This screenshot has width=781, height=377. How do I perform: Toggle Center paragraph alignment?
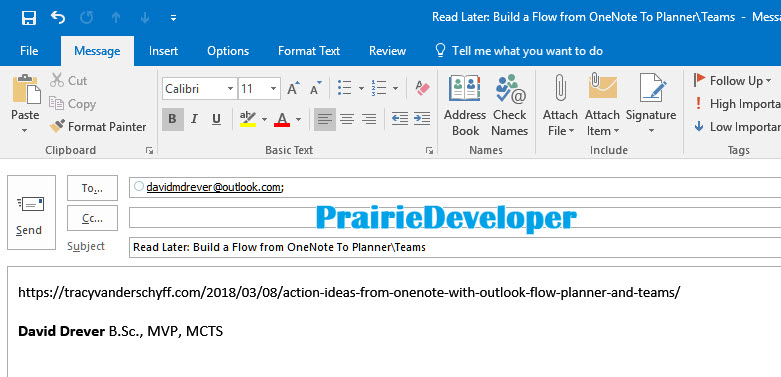click(x=347, y=119)
